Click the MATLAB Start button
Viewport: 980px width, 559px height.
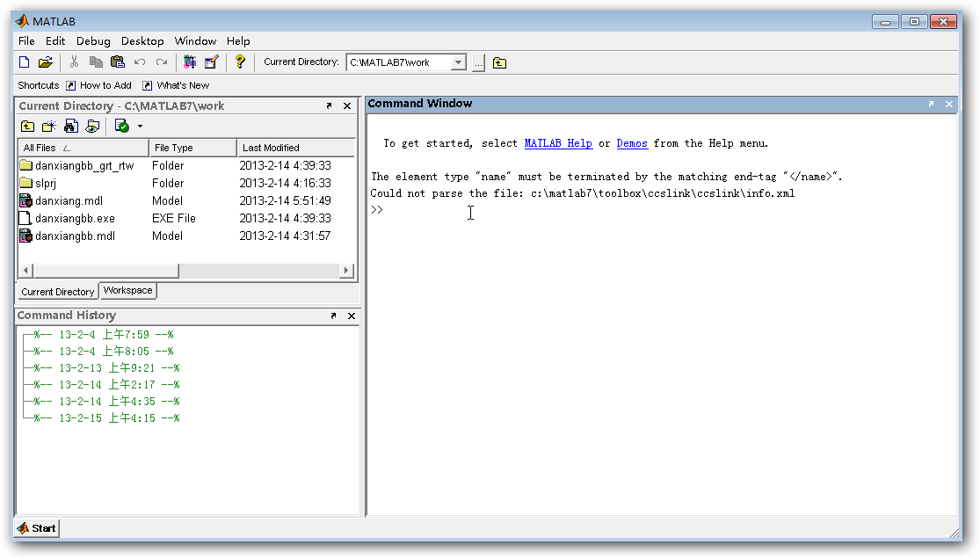[x=36, y=528]
